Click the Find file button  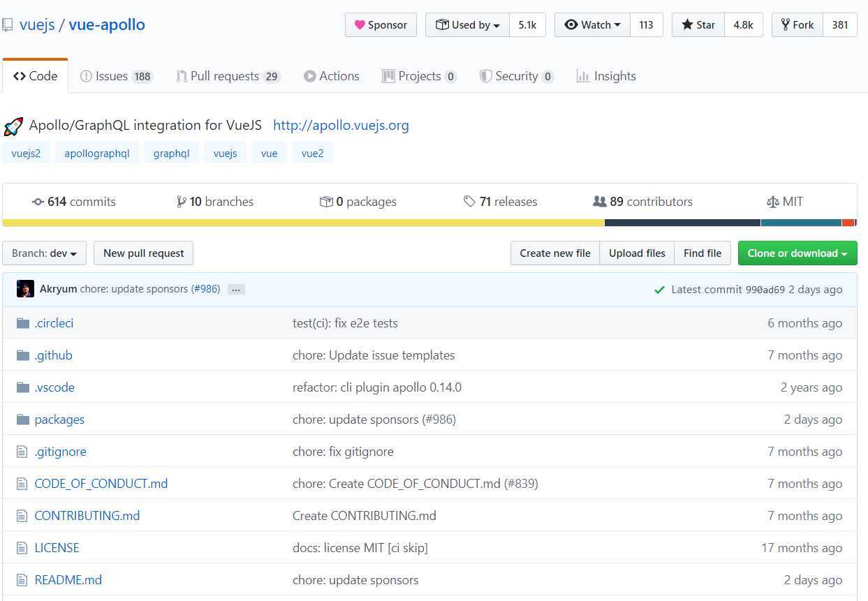pos(703,253)
